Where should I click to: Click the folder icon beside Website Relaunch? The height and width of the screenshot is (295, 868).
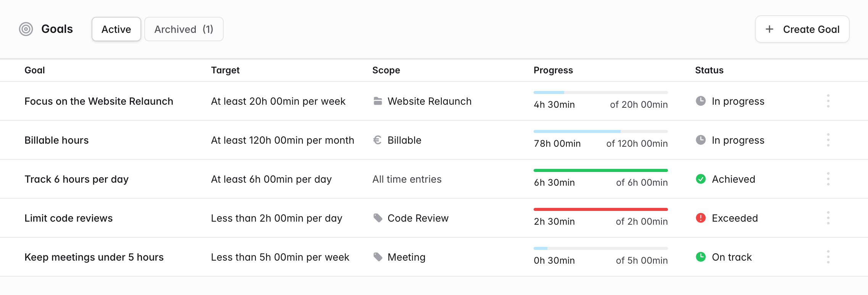[x=378, y=101]
